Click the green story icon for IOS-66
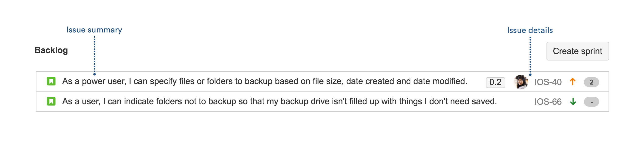 pos(51,101)
